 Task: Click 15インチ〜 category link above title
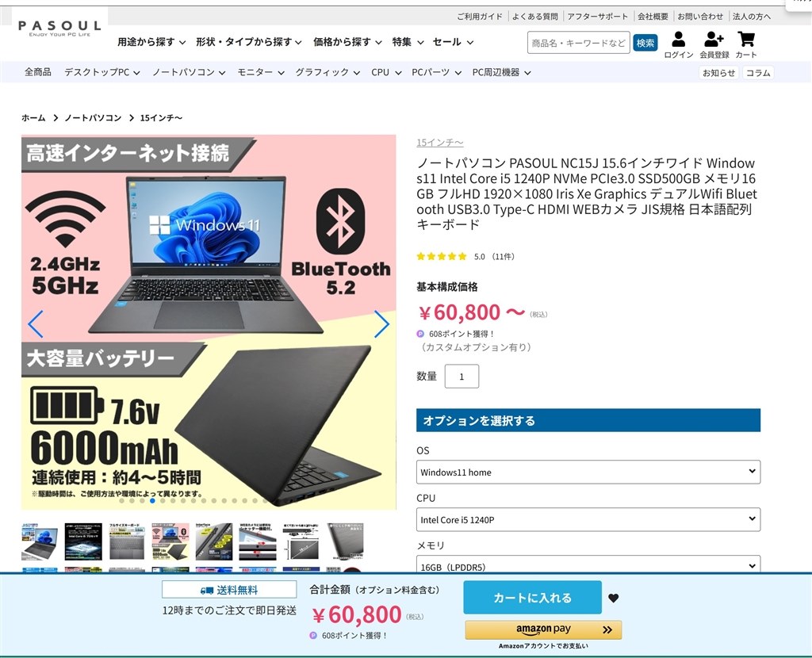click(439, 143)
